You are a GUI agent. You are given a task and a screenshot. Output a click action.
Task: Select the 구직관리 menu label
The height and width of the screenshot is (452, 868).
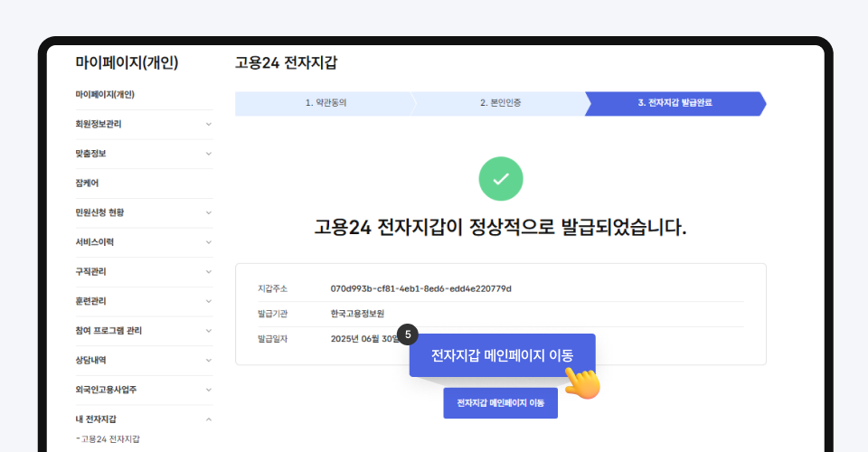(90, 271)
